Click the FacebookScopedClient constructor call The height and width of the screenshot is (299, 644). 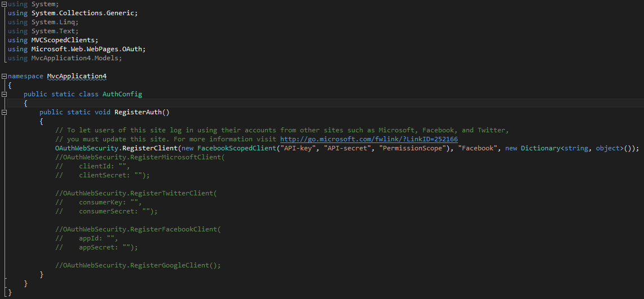[x=237, y=148]
